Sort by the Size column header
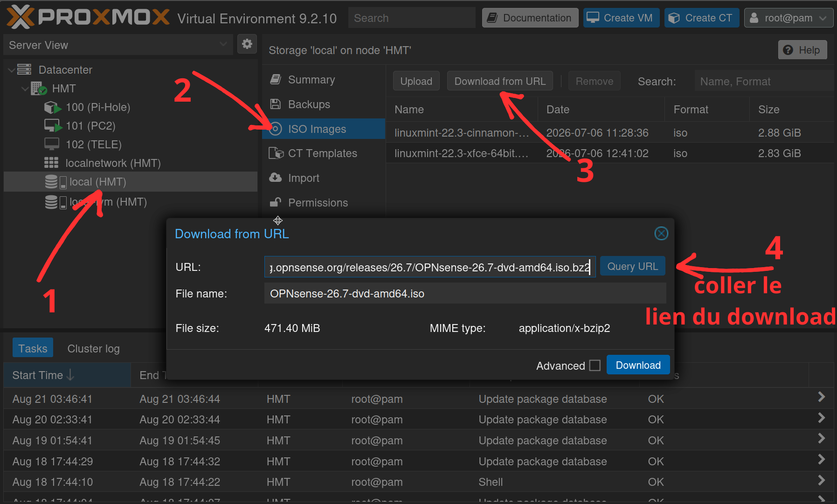The width and height of the screenshot is (837, 504). click(x=792, y=110)
